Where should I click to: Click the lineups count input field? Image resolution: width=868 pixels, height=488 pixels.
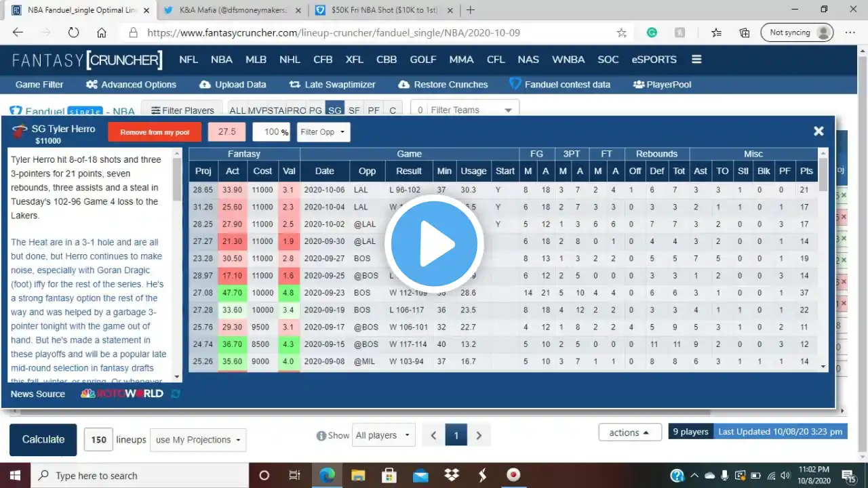click(x=98, y=440)
